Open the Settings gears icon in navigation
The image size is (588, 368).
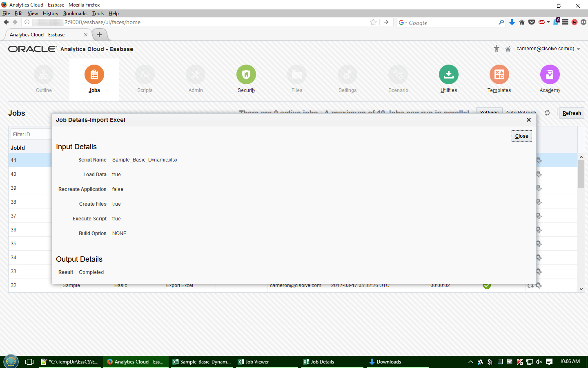(347, 75)
